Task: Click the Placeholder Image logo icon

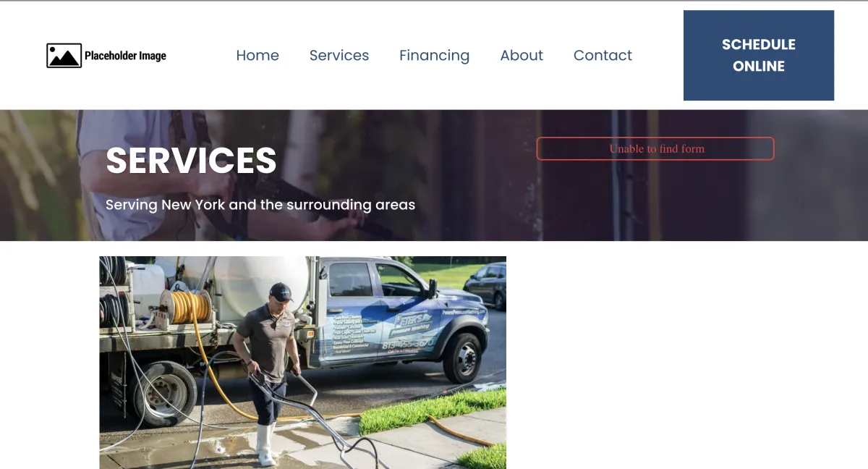Action: coord(64,56)
